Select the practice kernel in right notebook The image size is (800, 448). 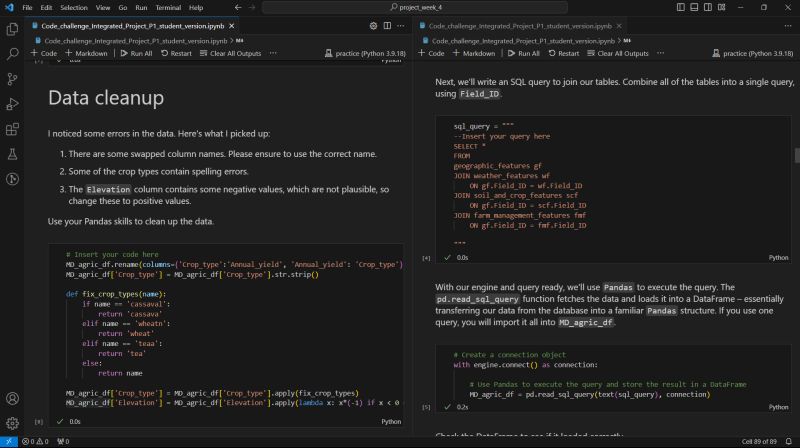[751, 53]
